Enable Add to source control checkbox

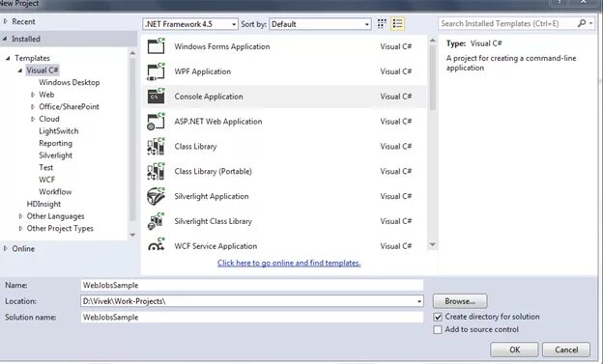click(438, 330)
